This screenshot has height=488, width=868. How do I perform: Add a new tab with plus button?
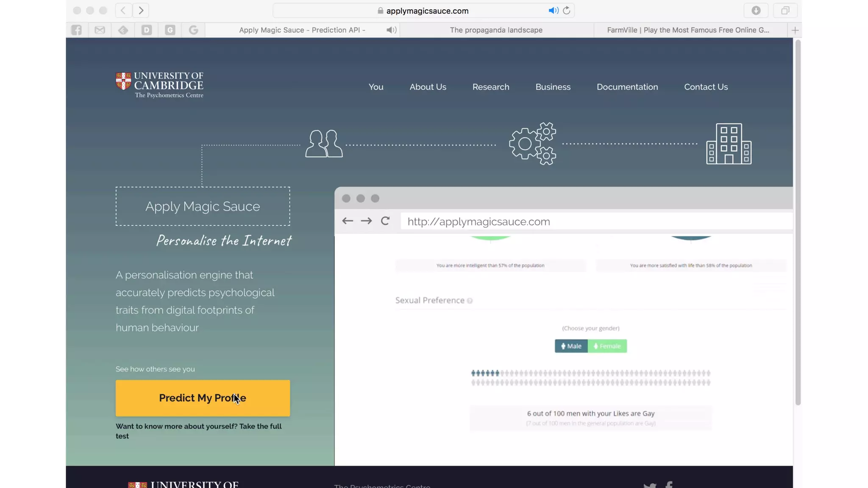pos(795,30)
